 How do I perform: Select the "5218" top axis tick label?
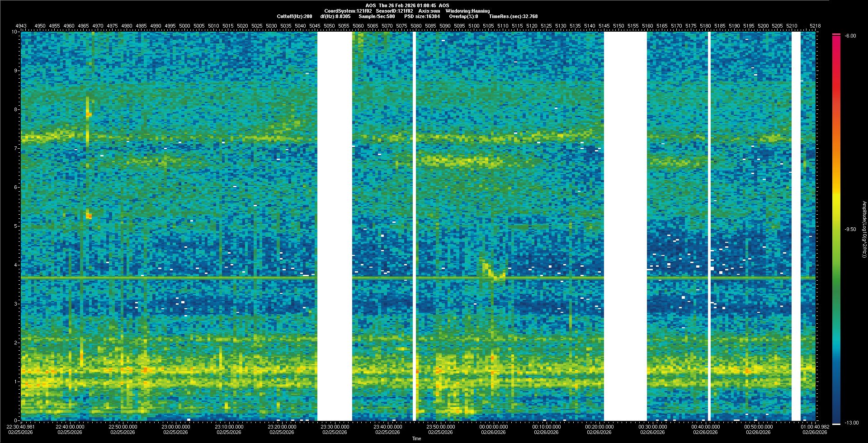[x=815, y=26]
